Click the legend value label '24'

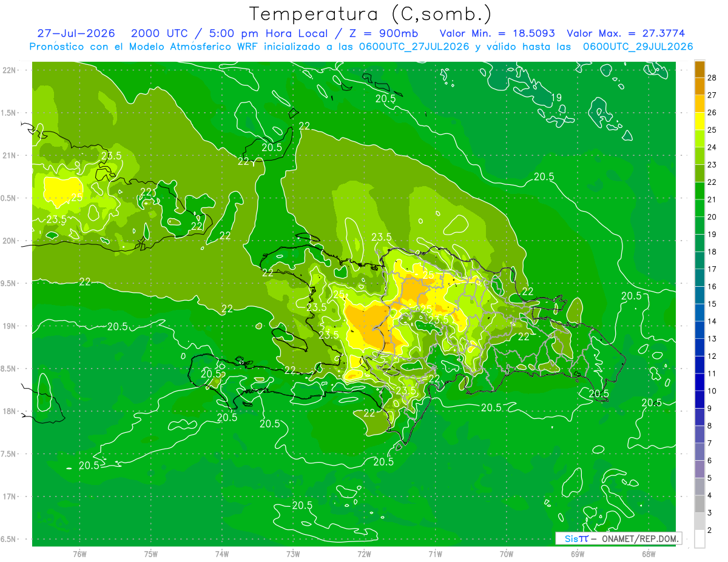point(712,147)
